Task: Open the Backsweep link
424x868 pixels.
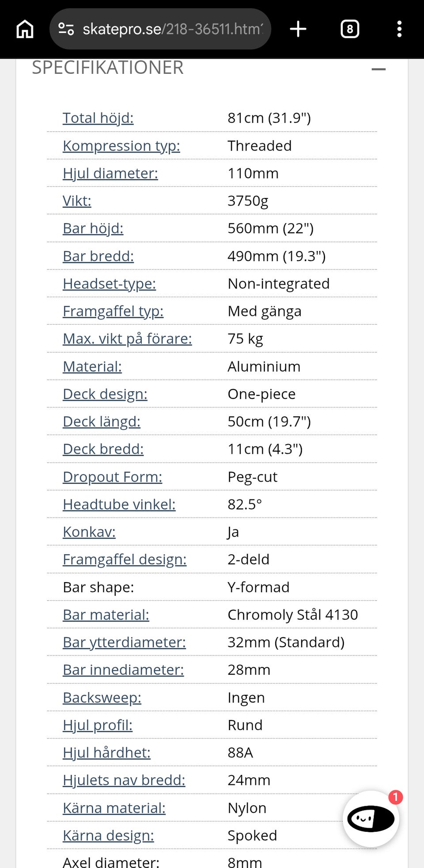Action: [102, 697]
